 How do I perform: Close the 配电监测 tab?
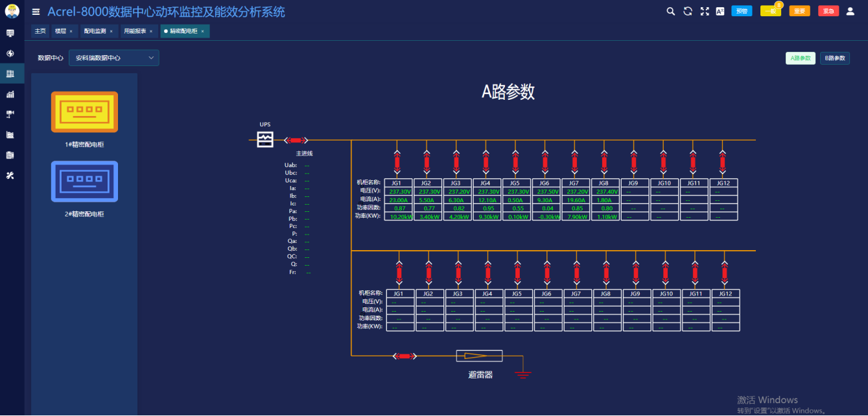pos(111,31)
